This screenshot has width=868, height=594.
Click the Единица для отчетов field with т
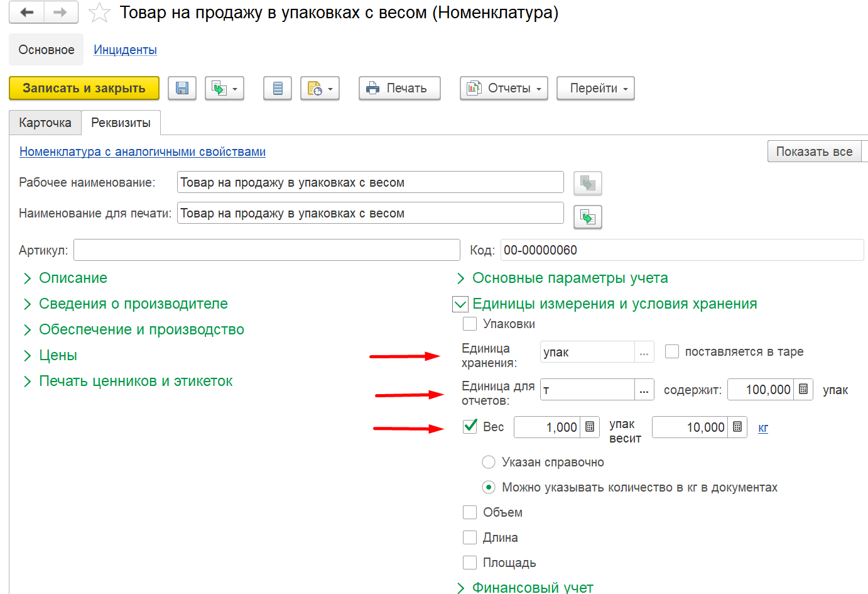588,390
